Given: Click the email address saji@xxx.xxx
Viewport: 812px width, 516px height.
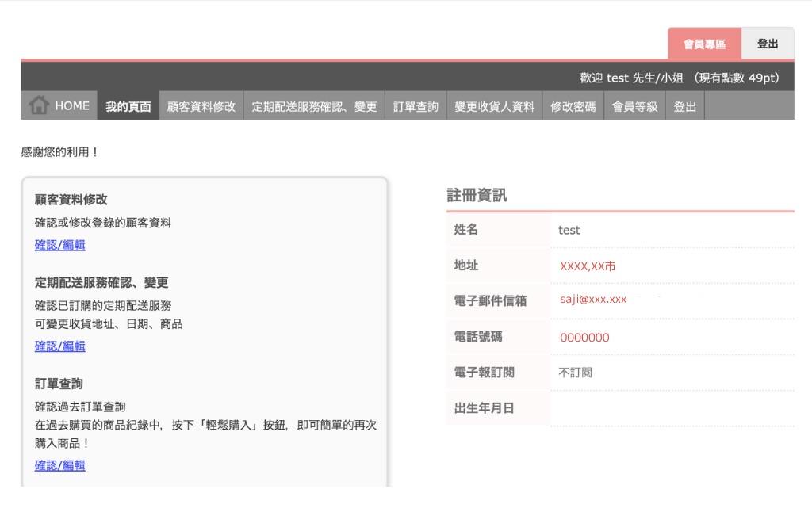Looking at the screenshot, I should [593, 300].
